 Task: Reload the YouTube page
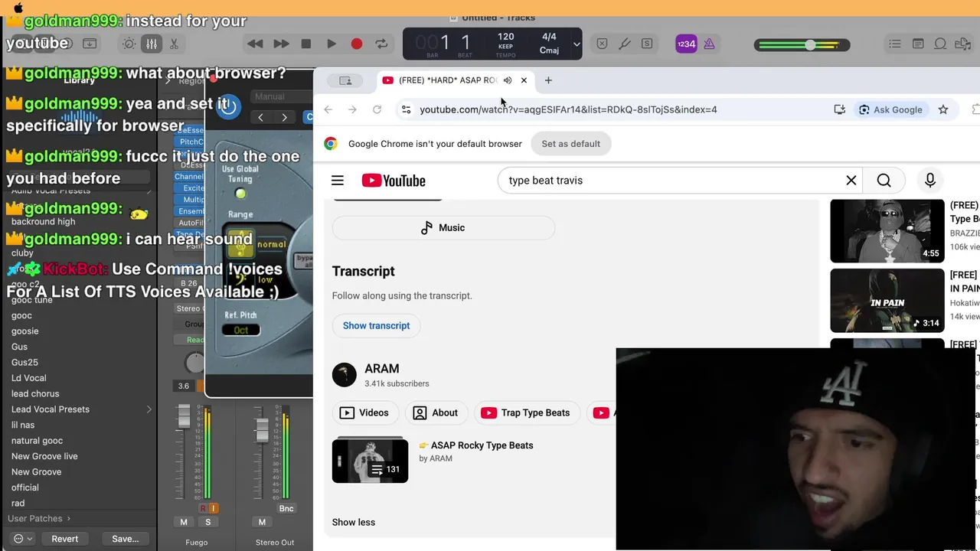(x=377, y=109)
